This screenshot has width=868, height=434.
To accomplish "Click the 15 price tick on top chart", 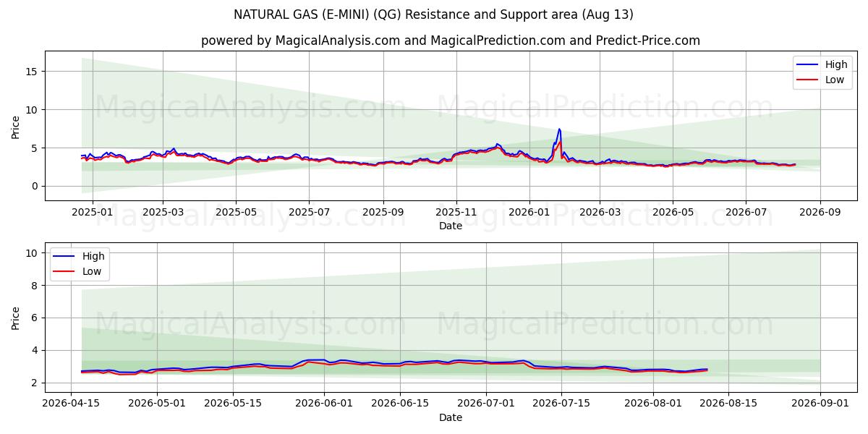I will [32, 72].
